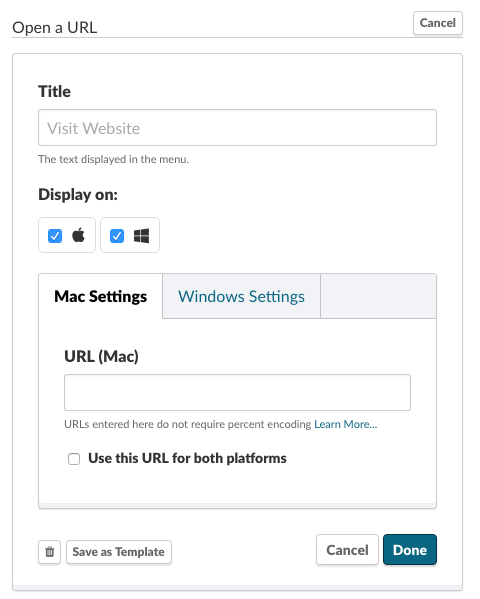This screenshot has height=599, width=480.
Task: Click the 'Open a URL' heading text
Action: coord(55,28)
